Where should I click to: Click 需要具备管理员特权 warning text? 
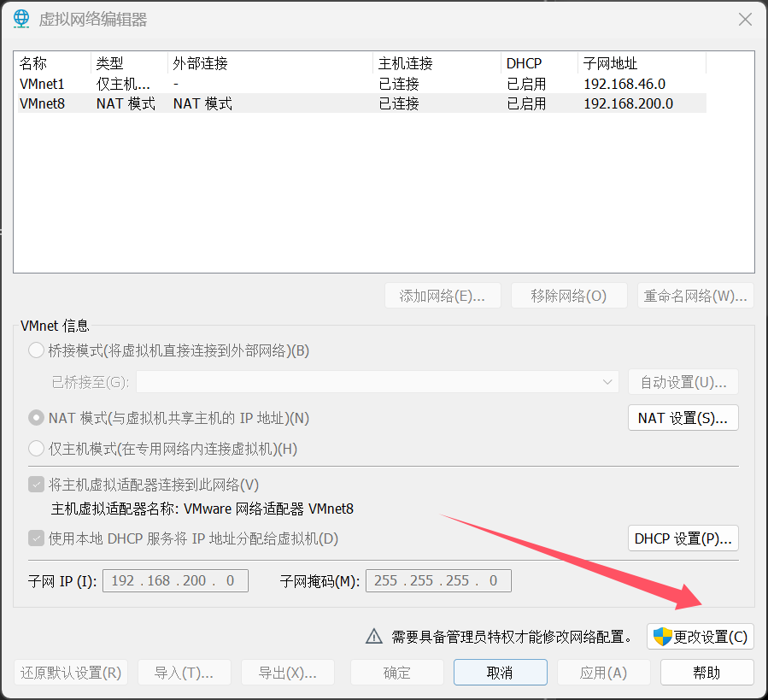pyautogui.click(x=512, y=637)
